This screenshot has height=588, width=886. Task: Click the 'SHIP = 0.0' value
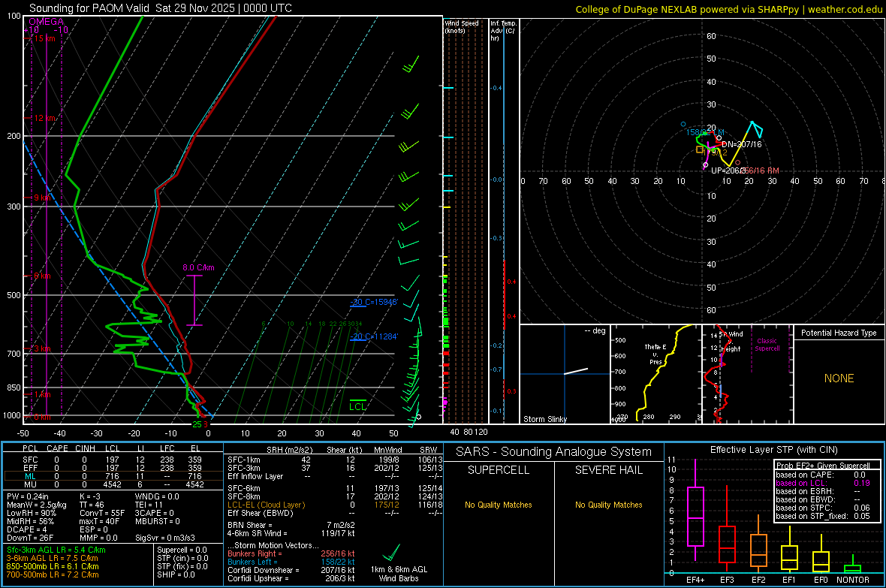[x=176, y=574]
